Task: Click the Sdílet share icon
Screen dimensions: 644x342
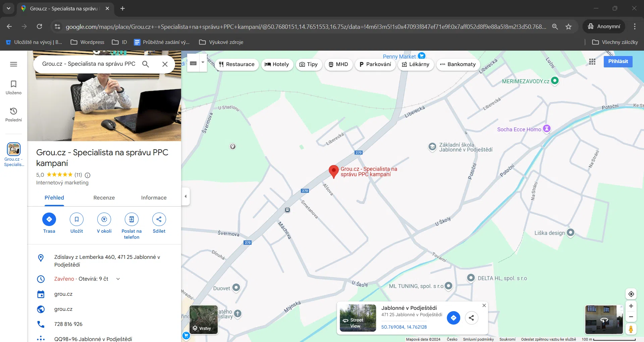Action: point(159,219)
